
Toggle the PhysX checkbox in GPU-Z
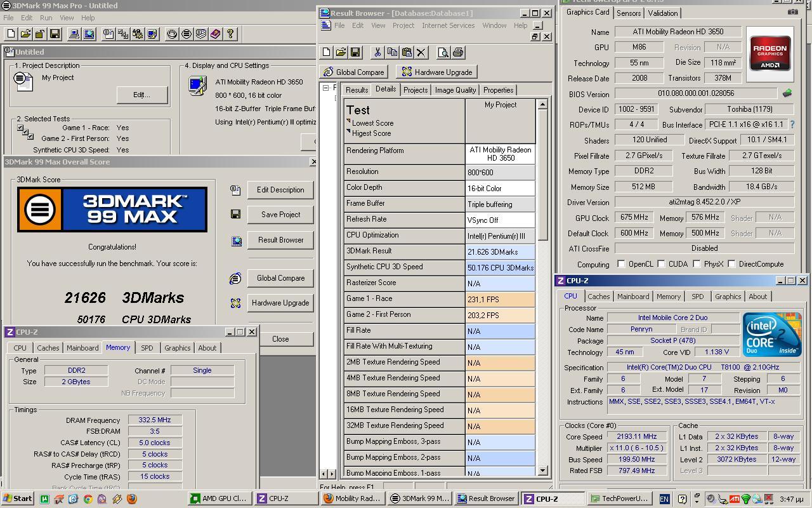tap(697, 264)
